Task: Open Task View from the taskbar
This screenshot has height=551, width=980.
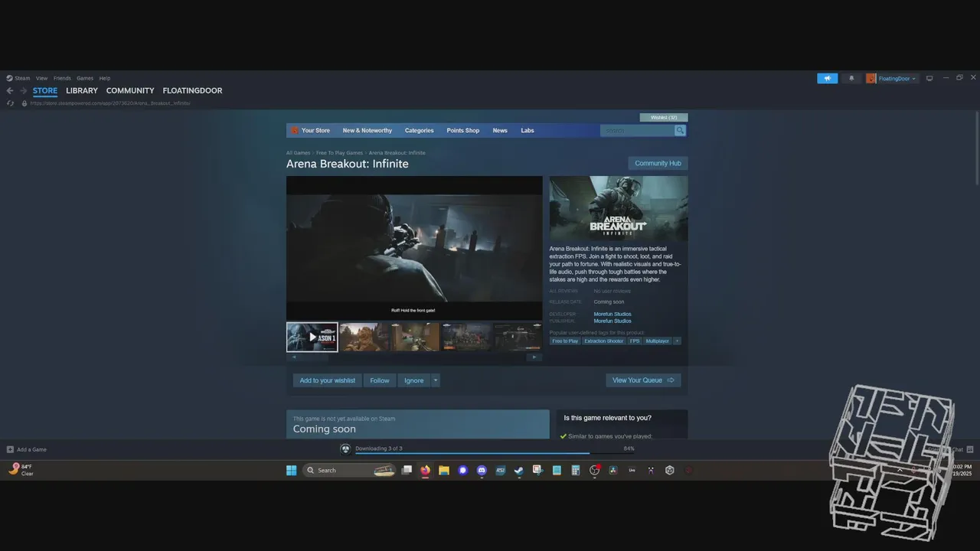Action: (407, 470)
